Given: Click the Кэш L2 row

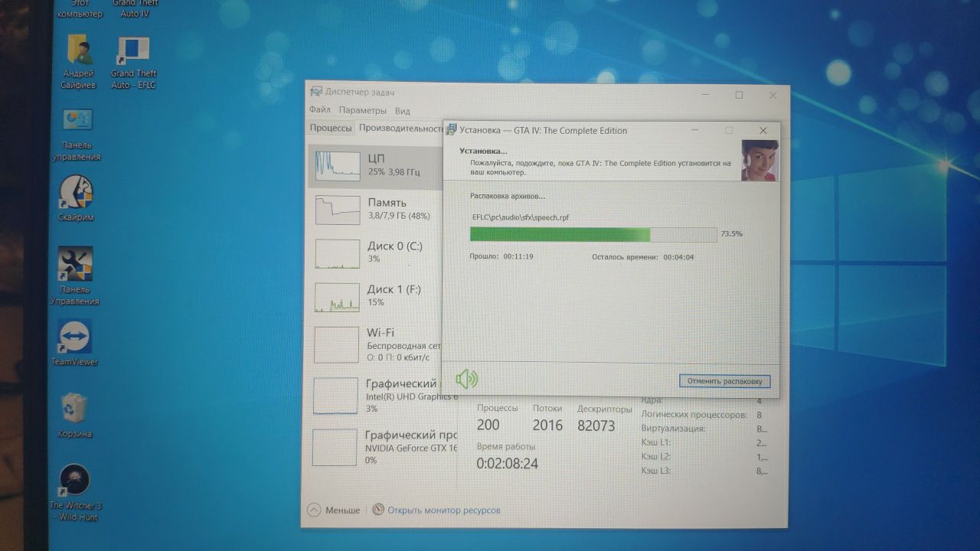Looking at the screenshot, I should coord(704,457).
